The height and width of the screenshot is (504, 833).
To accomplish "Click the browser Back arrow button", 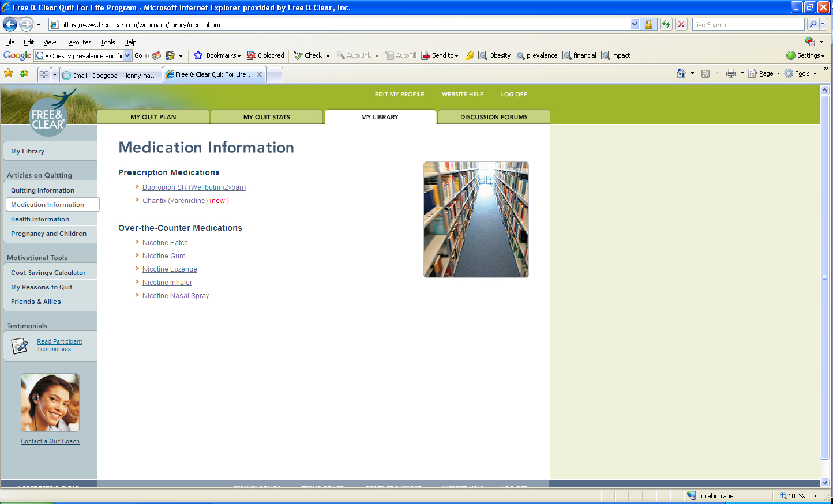I will pyautogui.click(x=10, y=24).
